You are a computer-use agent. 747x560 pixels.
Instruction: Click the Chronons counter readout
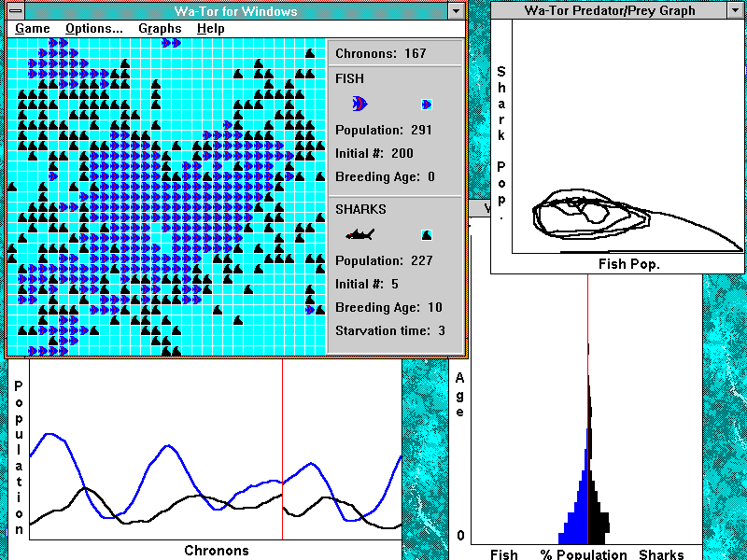(x=380, y=53)
